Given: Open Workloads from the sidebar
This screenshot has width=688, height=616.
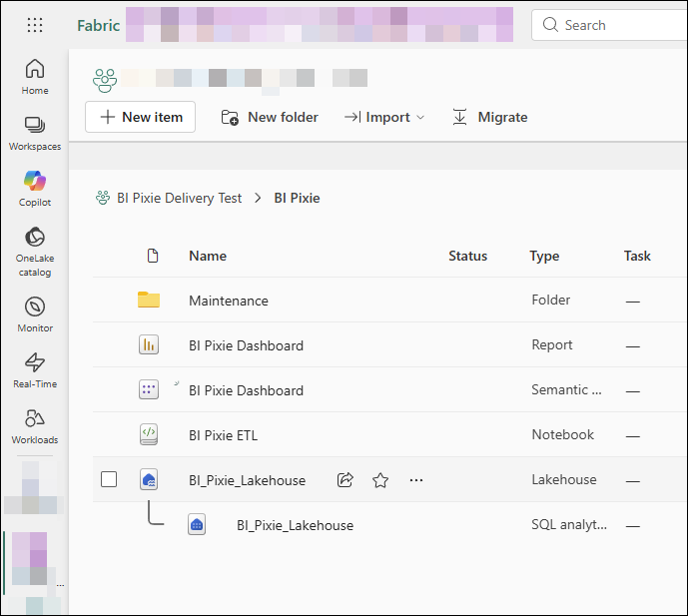Looking at the screenshot, I should [35, 426].
